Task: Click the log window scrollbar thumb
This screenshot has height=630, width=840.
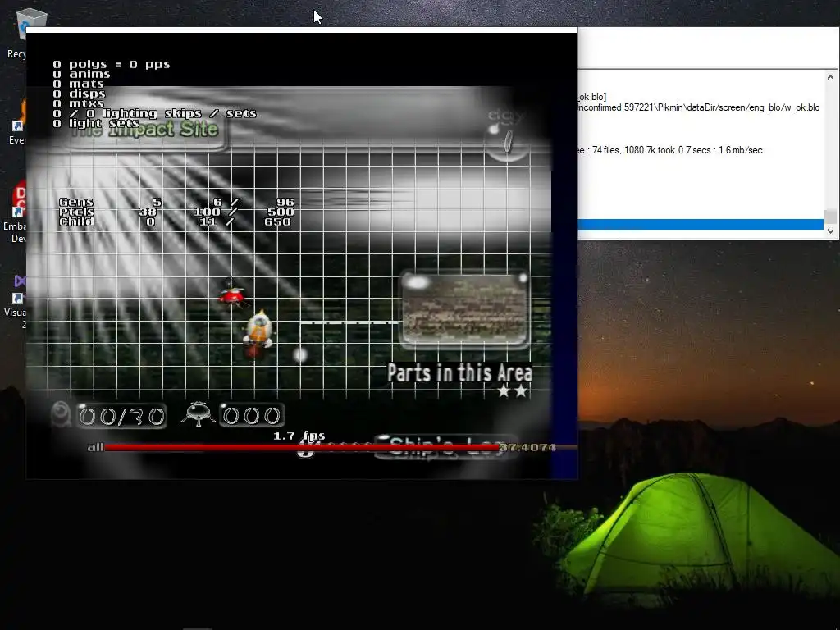Action: pyautogui.click(x=830, y=216)
